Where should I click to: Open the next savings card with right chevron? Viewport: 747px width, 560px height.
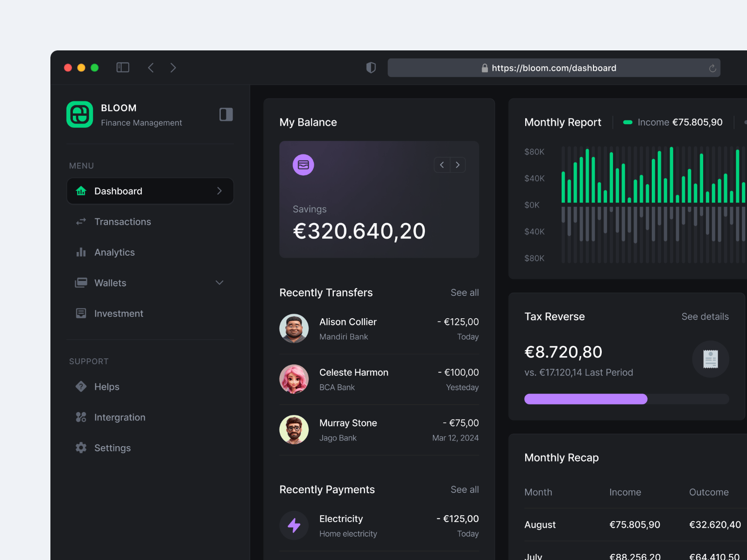pyautogui.click(x=458, y=165)
